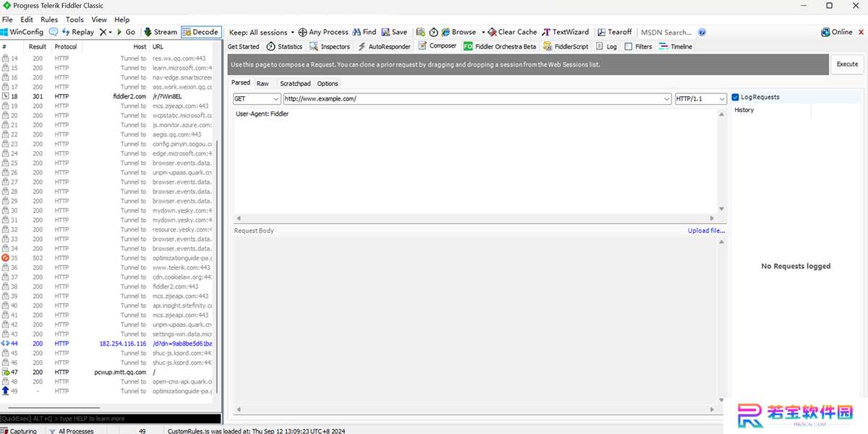Open the Tools menu

(x=75, y=20)
